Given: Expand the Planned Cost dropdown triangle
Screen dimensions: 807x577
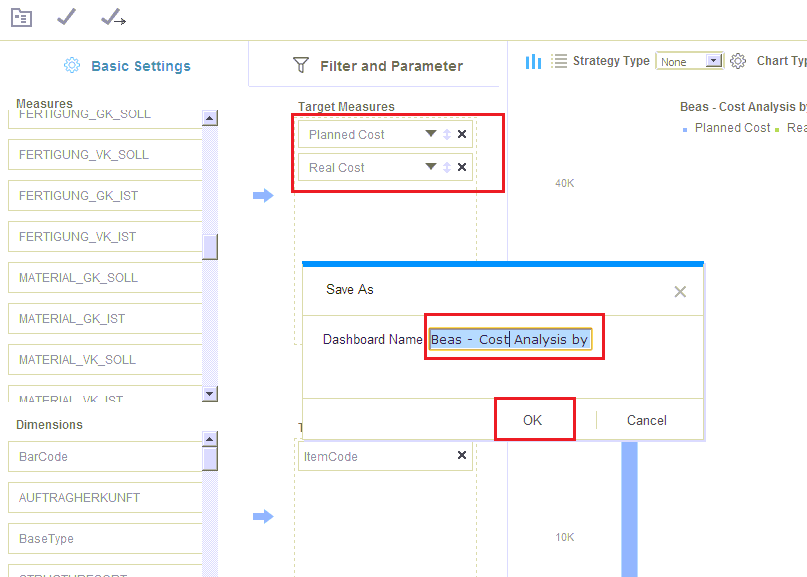Looking at the screenshot, I should tap(431, 134).
